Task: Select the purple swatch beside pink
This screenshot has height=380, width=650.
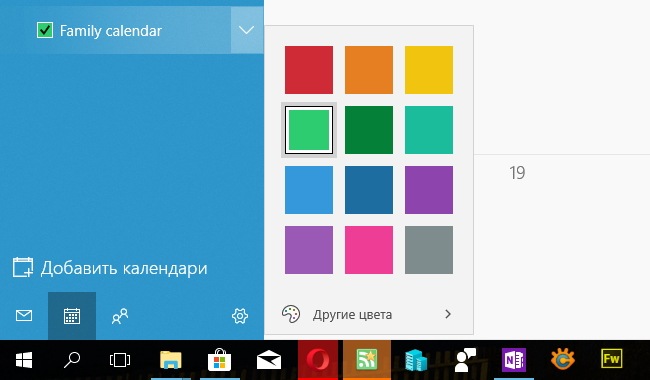Action: (309, 250)
